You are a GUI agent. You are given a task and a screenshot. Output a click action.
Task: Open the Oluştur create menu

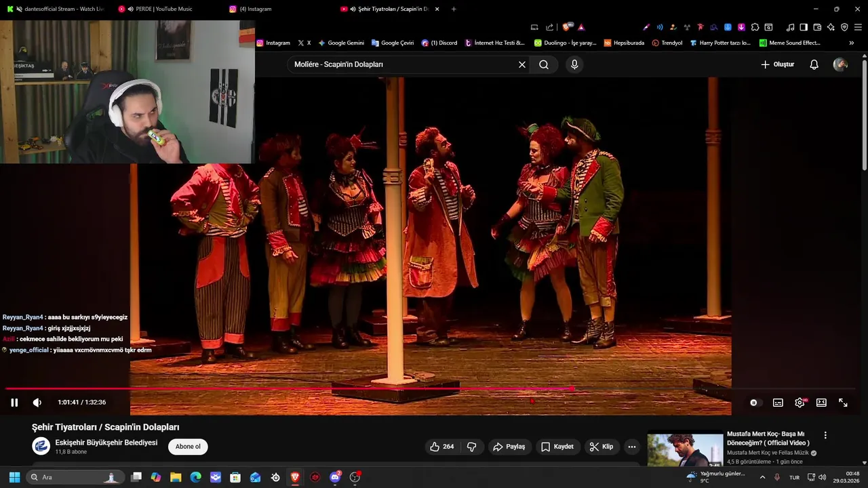(777, 64)
